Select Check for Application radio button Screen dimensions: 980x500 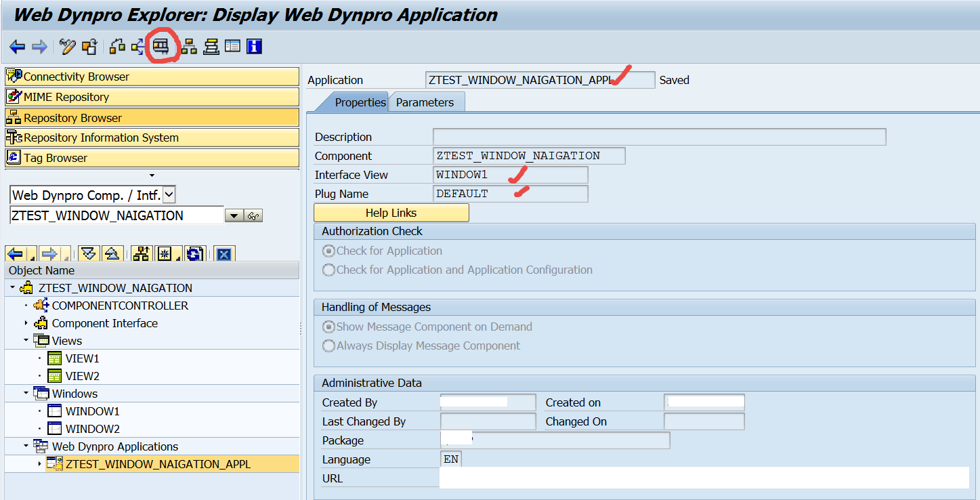pyautogui.click(x=329, y=251)
